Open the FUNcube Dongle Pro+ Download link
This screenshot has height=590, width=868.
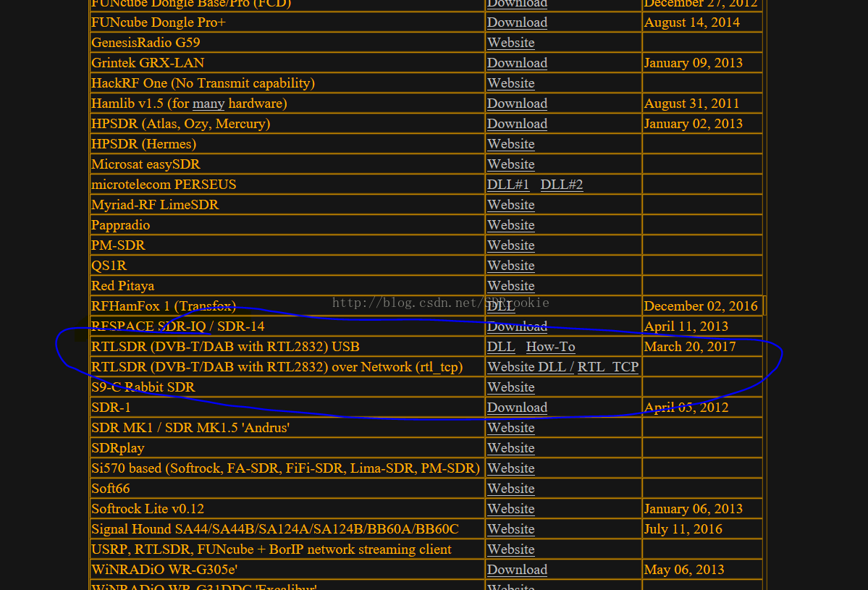pyautogui.click(x=517, y=22)
